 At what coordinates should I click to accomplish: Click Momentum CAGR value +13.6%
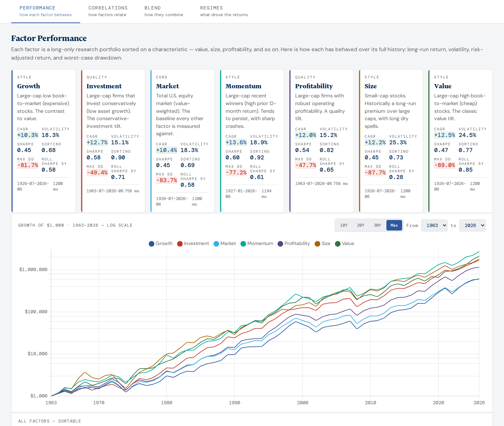pos(236,142)
